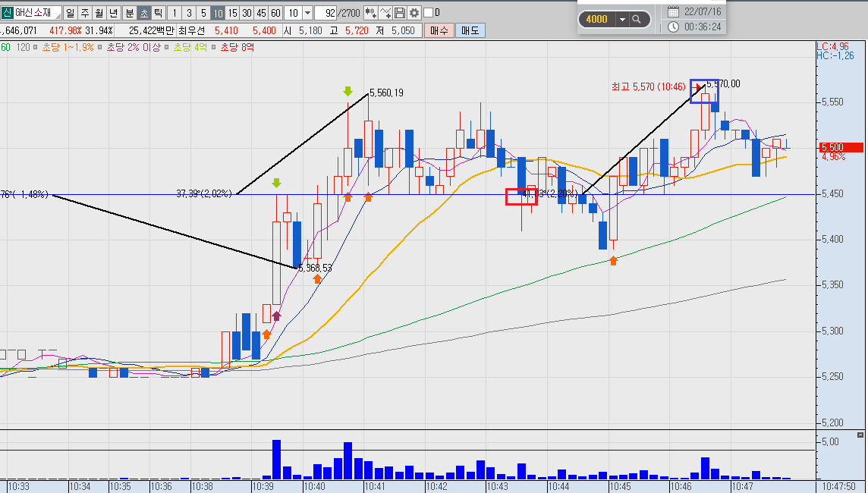Click the 매수 buy button
The width and height of the screenshot is (868, 493).
[439, 30]
